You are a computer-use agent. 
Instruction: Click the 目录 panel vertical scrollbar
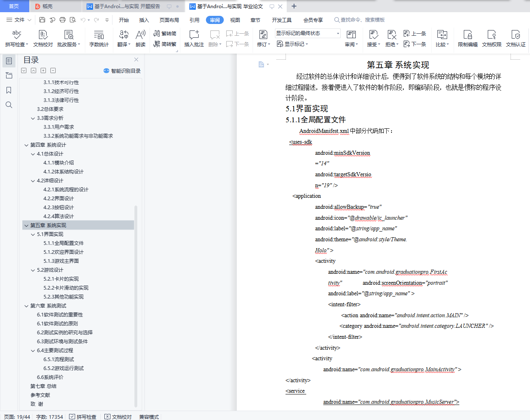click(x=136, y=306)
